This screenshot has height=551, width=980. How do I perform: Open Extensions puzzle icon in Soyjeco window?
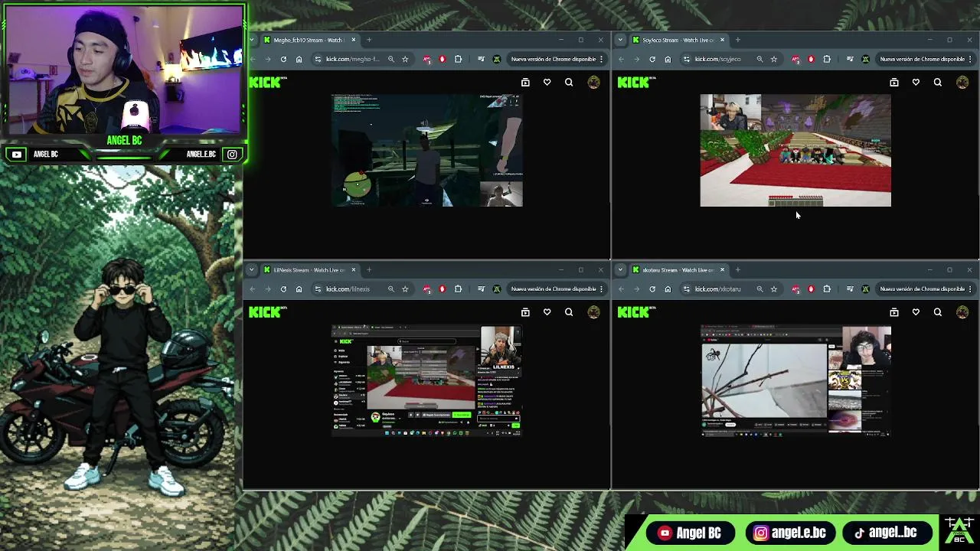click(827, 59)
